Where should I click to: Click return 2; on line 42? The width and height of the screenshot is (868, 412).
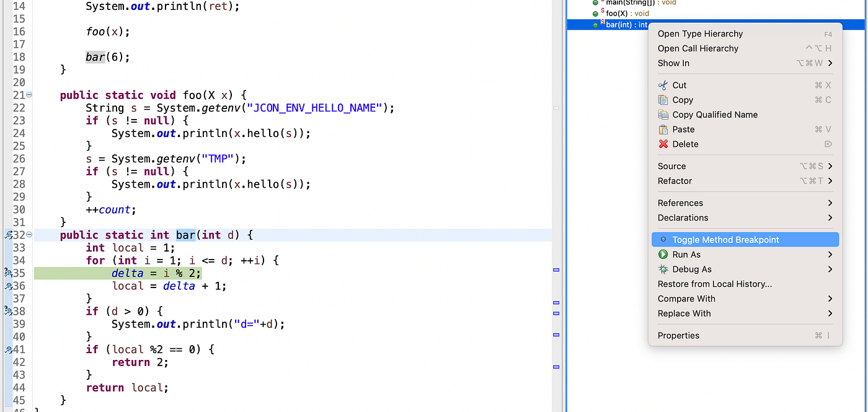(x=140, y=362)
